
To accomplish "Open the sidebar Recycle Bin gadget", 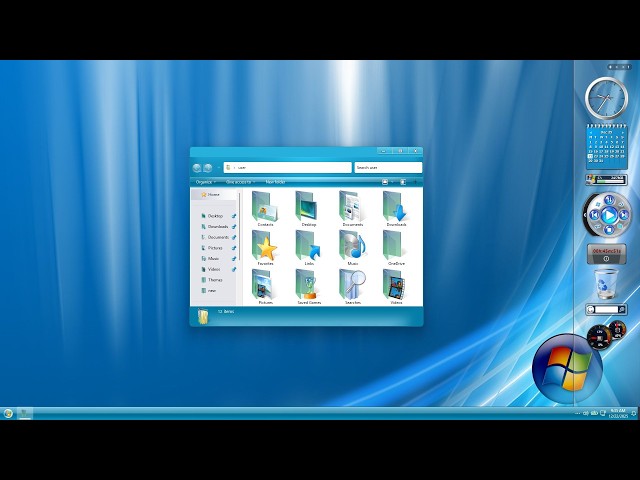I will [x=606, y=283].
